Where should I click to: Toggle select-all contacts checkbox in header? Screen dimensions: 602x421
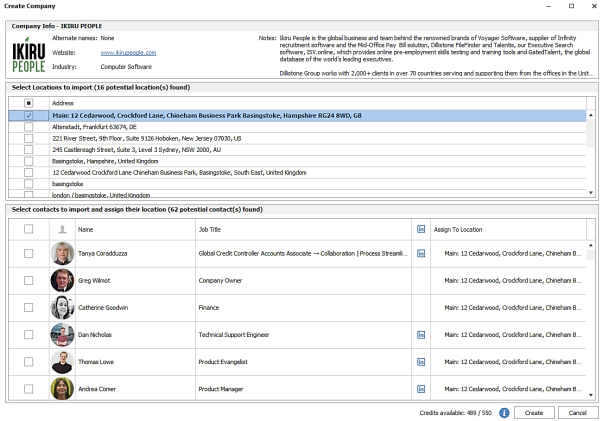[28, 229]
